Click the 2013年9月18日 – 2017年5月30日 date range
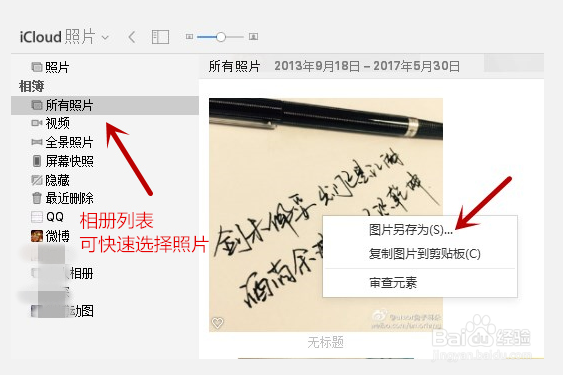Screen dimensions: 563x375 pyautogui.click(x=367, y=66)
